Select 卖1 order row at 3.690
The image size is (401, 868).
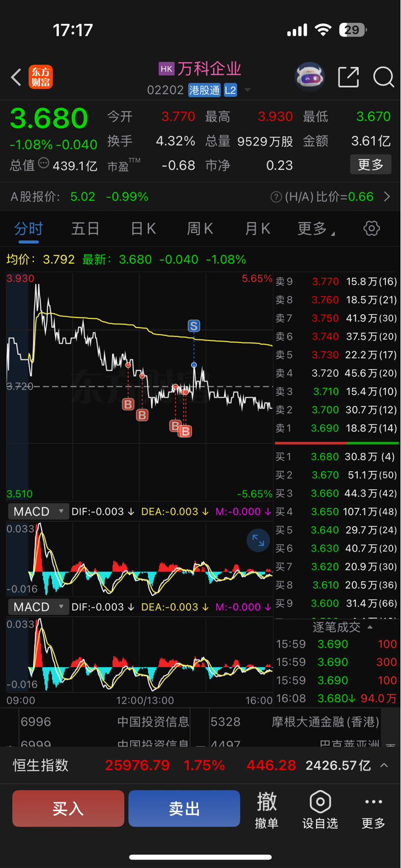[x=336, y=428]
